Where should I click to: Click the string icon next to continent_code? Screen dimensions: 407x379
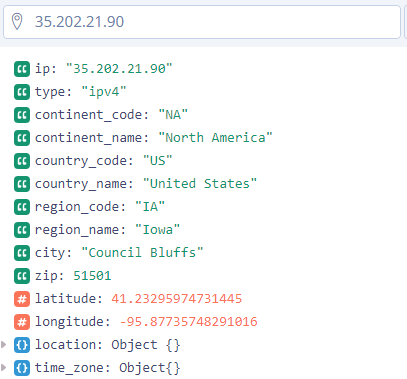point(22,115)
